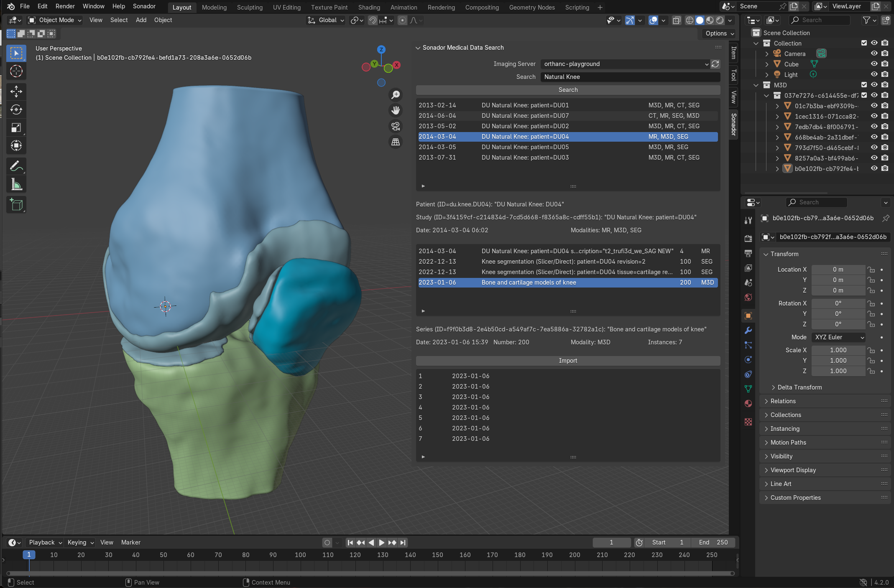Open Global transform orientation dropdown

[x=326, y=20]
